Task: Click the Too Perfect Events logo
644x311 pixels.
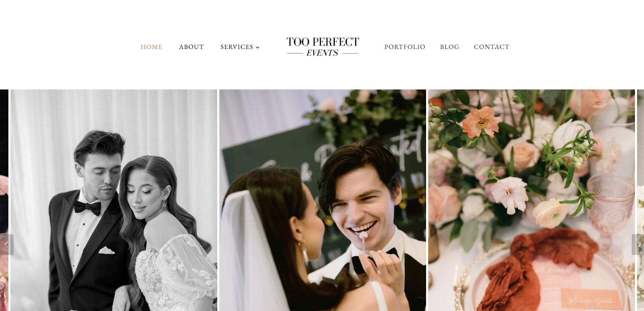Action: pos(323,47)
